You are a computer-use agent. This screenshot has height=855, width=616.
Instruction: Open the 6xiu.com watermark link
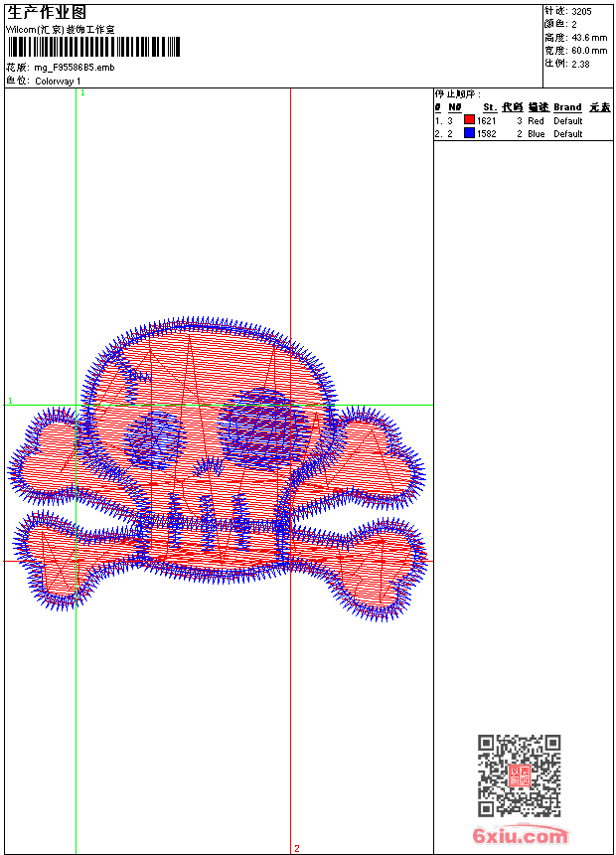tap(521, 836)
